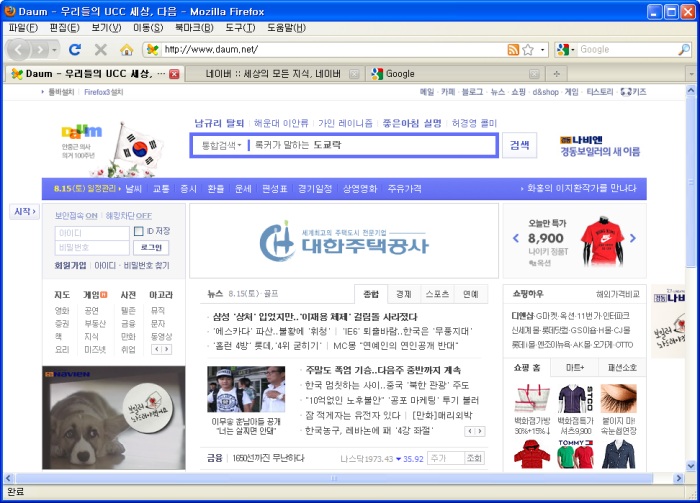Image resolution: width=700 pixels, height=503 pixels.
Task: Open the 날씨 weather link
Action: (x=133, y=189)
